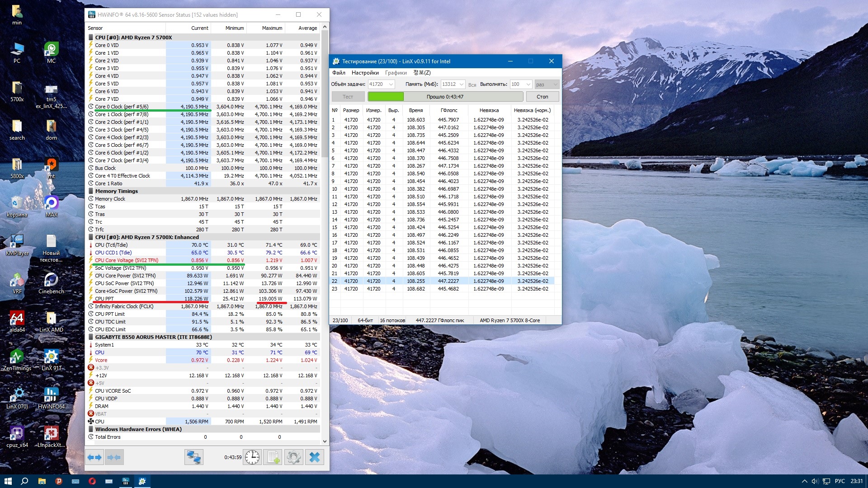Click the clock reset timer button

tap(252, 458)
